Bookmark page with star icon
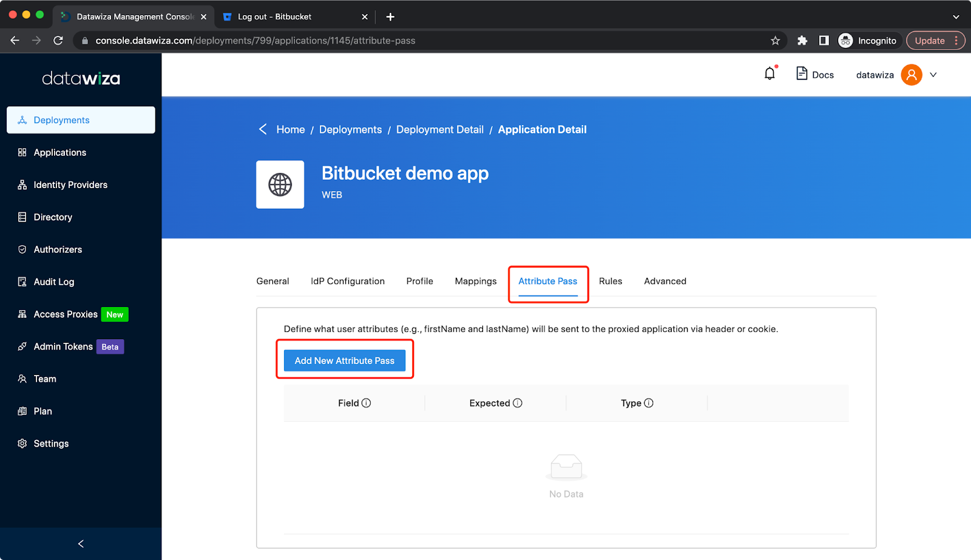 click(x=775, y=41)
